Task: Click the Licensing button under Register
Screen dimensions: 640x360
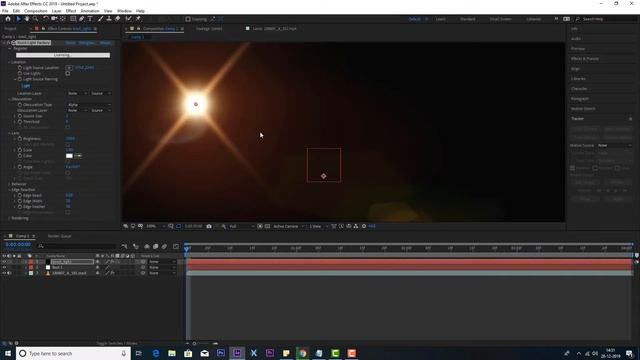Action: (63, 55)
